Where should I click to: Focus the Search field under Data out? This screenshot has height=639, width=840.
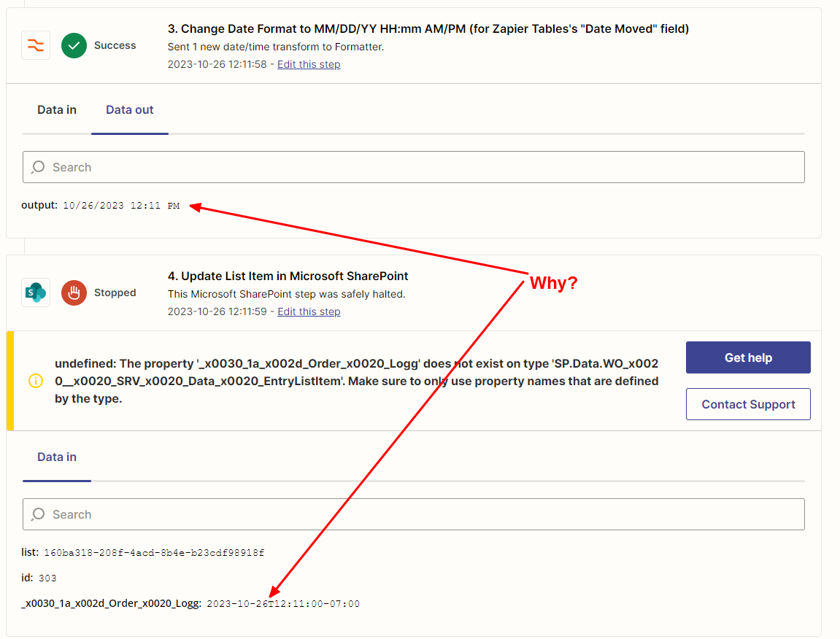click(414, 167)
